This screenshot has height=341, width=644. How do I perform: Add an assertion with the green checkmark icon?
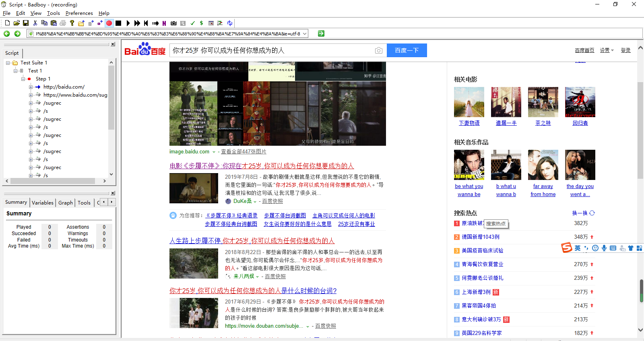pyautogui.click(x=192, y=23)
